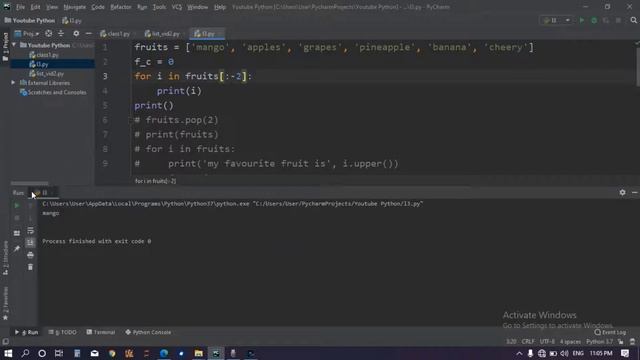Select list_vid2.py in project tree
The width and height of the screenshot is (640, 360).
pyautogui.click(x=47, y=73)
